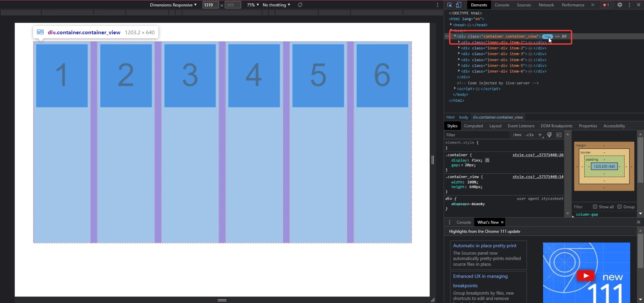Open the DOM Breakpoints tab
This screenshot has width=644, height=303.
[557, 126]
